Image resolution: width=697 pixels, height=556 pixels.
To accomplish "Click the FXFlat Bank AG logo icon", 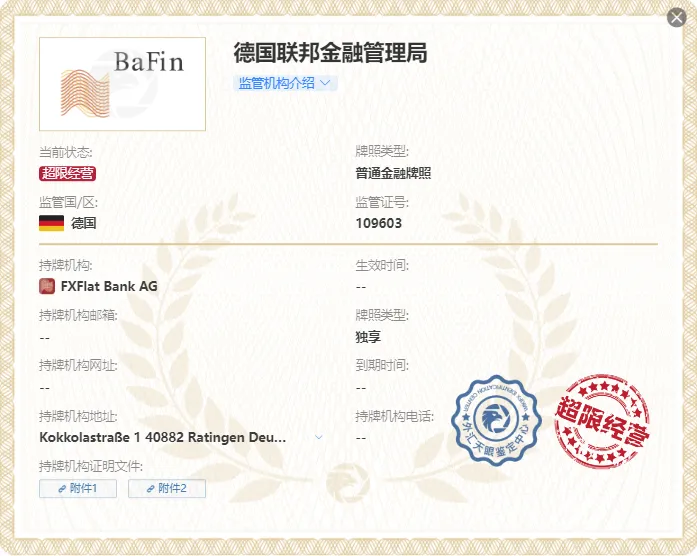I will (x=47, y=286).
